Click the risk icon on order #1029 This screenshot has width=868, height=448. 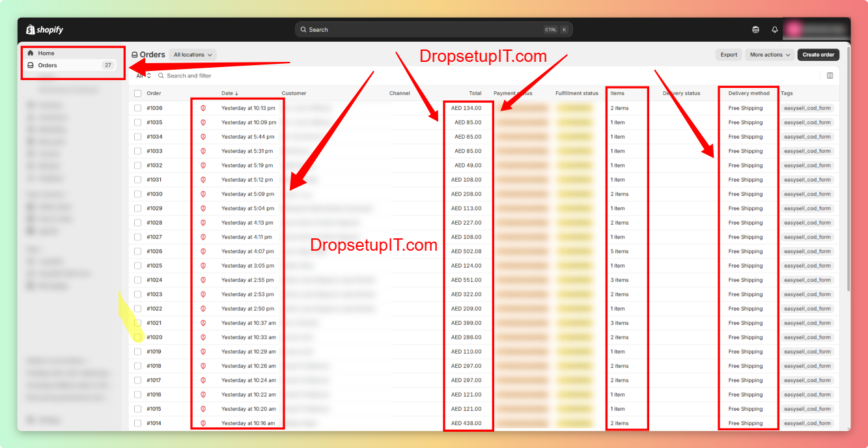click(x=203, y=208)
